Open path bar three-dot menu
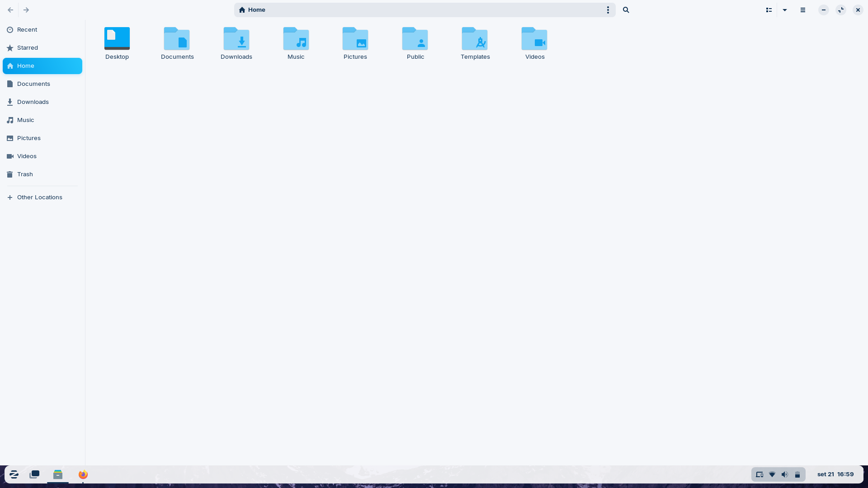868x488 pixels. point(608,10)
